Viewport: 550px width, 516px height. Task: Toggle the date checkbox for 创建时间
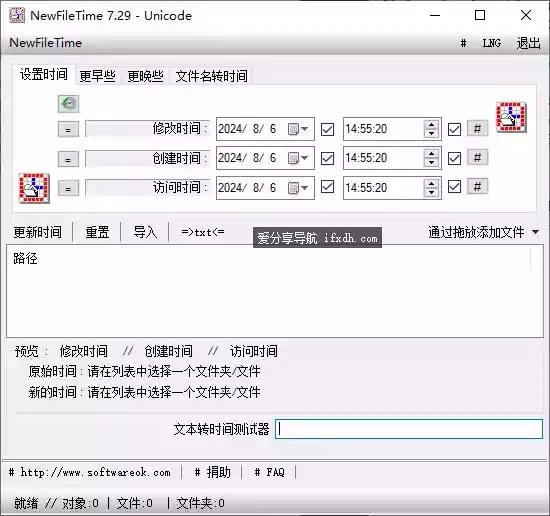click(327, 159)
